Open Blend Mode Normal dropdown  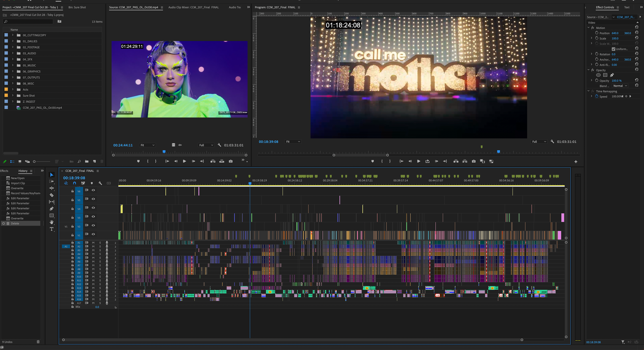click(620, 86)
